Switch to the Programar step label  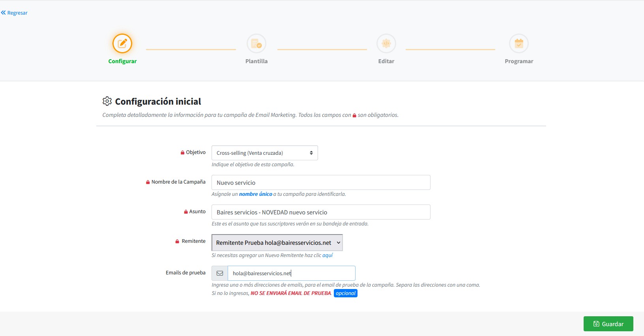tap(519, 61)
